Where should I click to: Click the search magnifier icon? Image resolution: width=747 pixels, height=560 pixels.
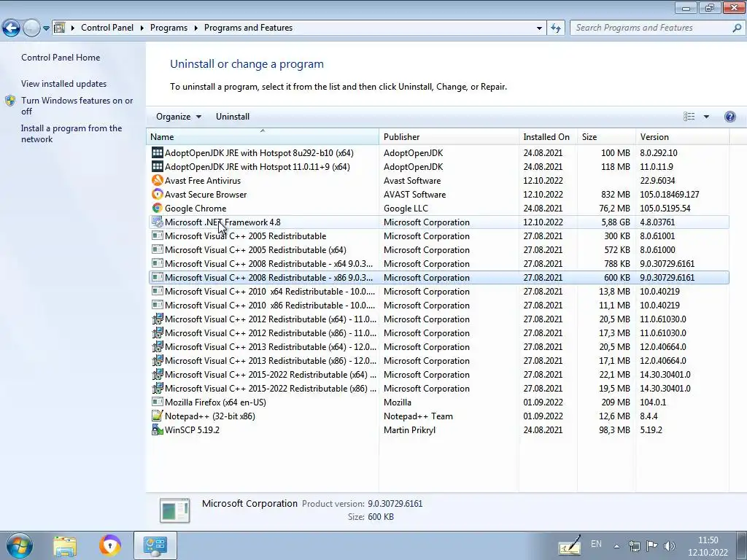(737, 28)
